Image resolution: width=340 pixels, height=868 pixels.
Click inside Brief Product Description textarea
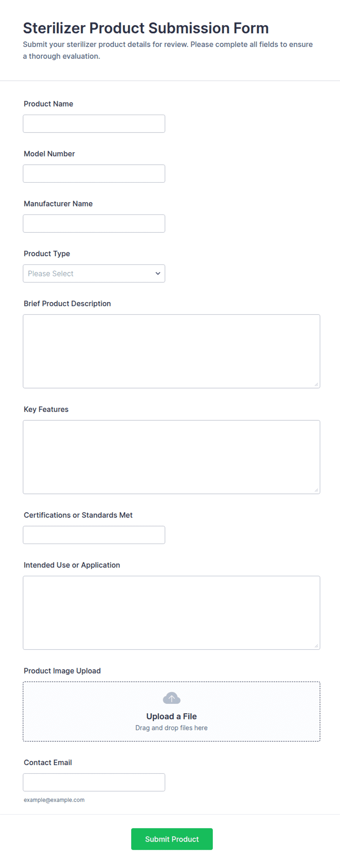(x=171, y=351)
